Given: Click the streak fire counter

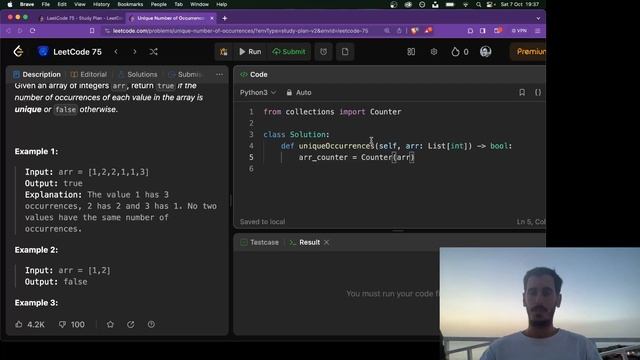Looking at the screenshot, I should (x=460, y=52).
